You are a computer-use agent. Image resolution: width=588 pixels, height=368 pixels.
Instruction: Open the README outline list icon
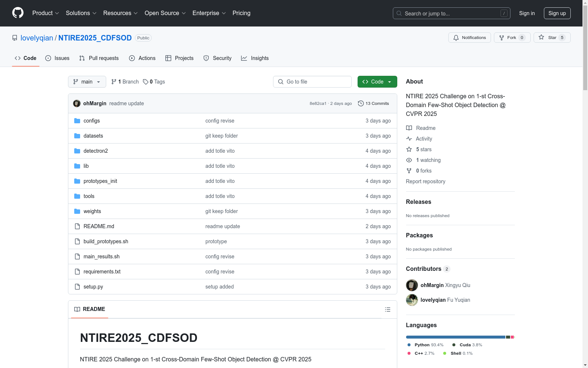tap(387, 309)
